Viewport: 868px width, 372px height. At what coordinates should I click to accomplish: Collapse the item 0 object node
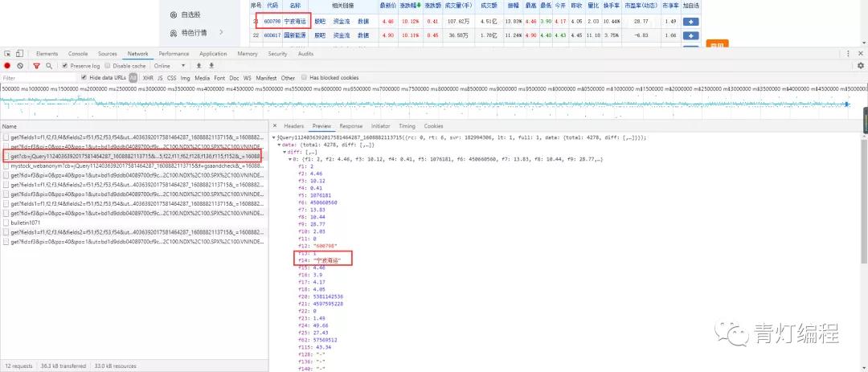click(x=290, y=159)
